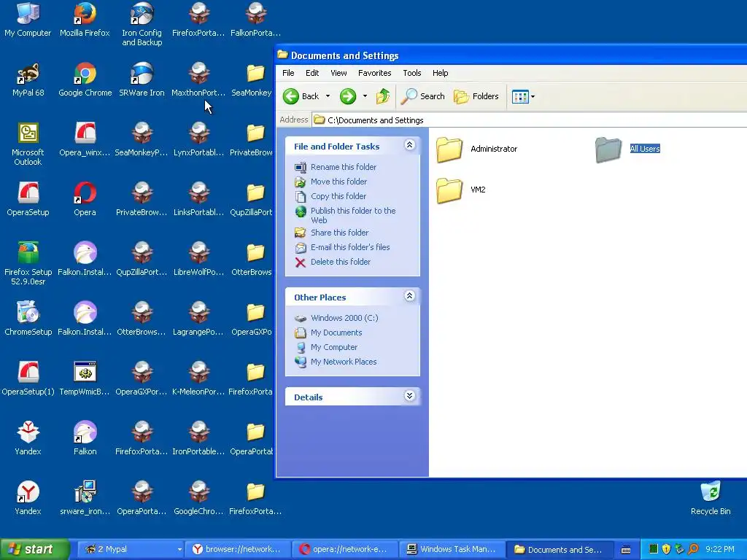This screenshot has height=560, width=747.
Task: Click the green Forward arrow button
Action: tap(348, 96)
